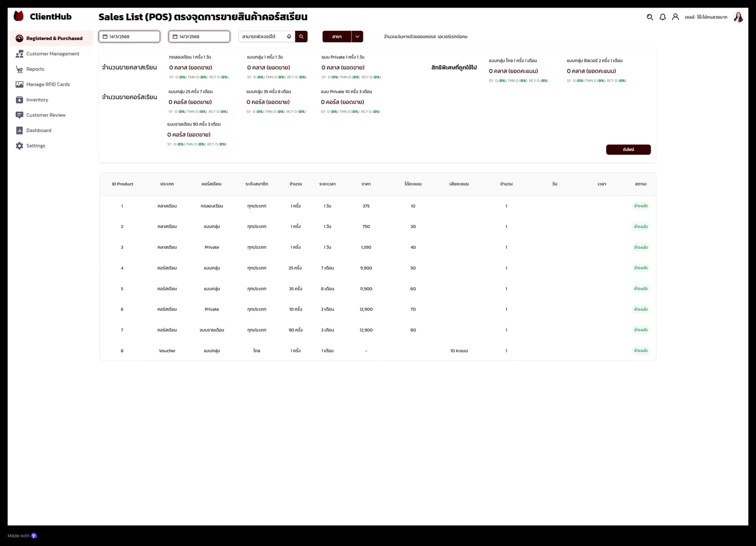This screenshot has width=756, height=546.
Task: Click the แบบกลุ่ม ซิลเวอร์ 2 ครั้ง 1 เดือน summary label
Action: (594, 61)
